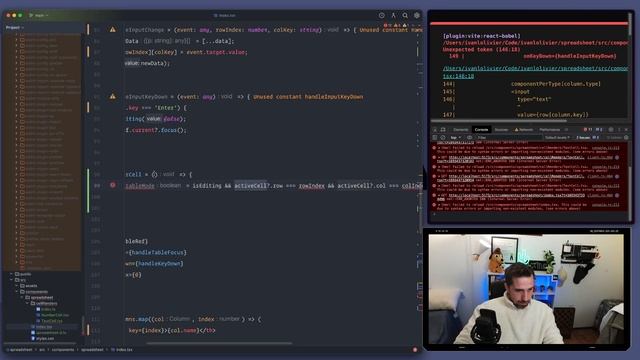Switch to DevTools Elements tab

click(460, 129)
